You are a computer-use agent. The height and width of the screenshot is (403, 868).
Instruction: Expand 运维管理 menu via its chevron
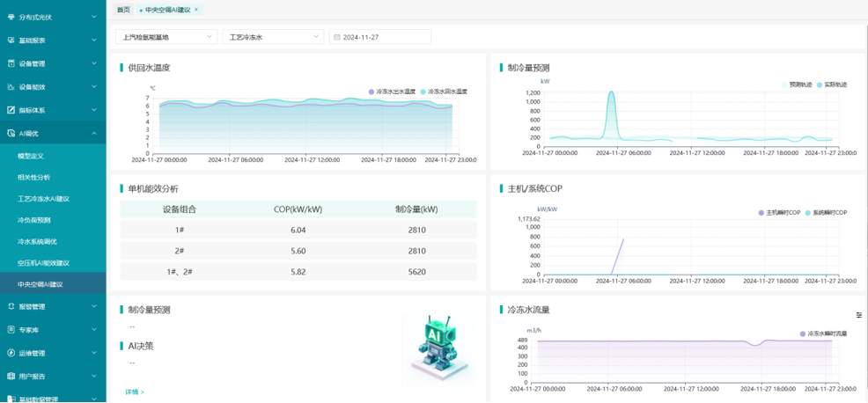[94, 353]
